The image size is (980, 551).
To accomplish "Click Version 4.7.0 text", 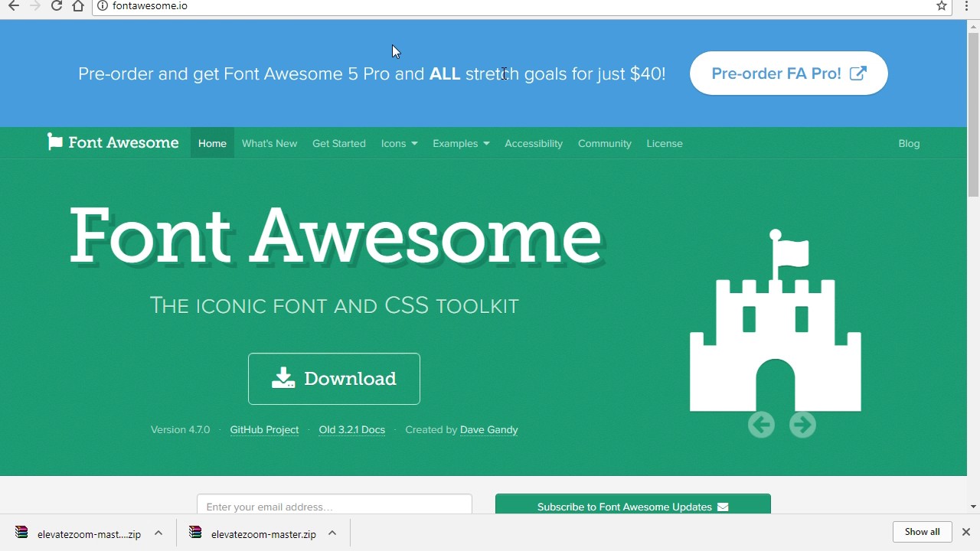I will tap(180, 429).
